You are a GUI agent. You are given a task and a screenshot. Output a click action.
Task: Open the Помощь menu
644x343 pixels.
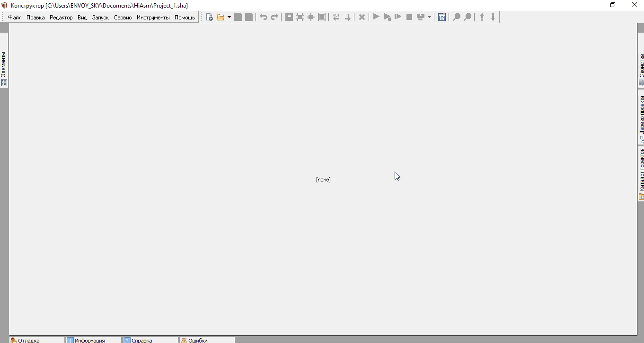(x=185, y=18)
